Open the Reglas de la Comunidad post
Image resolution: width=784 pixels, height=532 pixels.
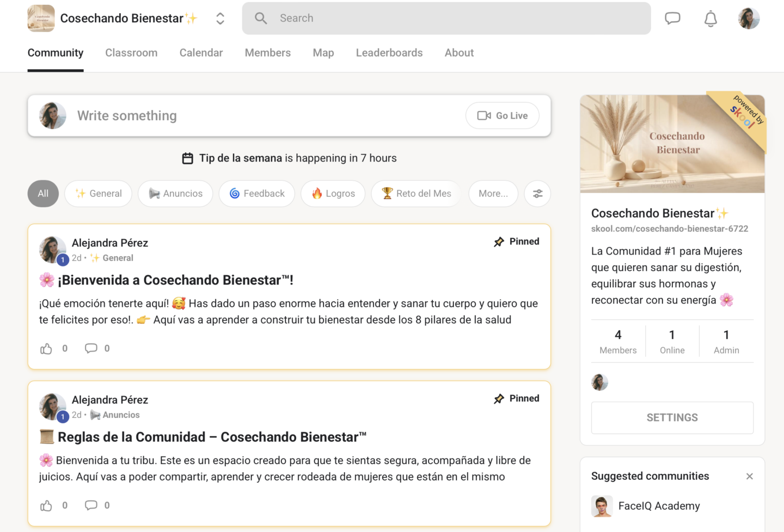click(x=203, y=437)
